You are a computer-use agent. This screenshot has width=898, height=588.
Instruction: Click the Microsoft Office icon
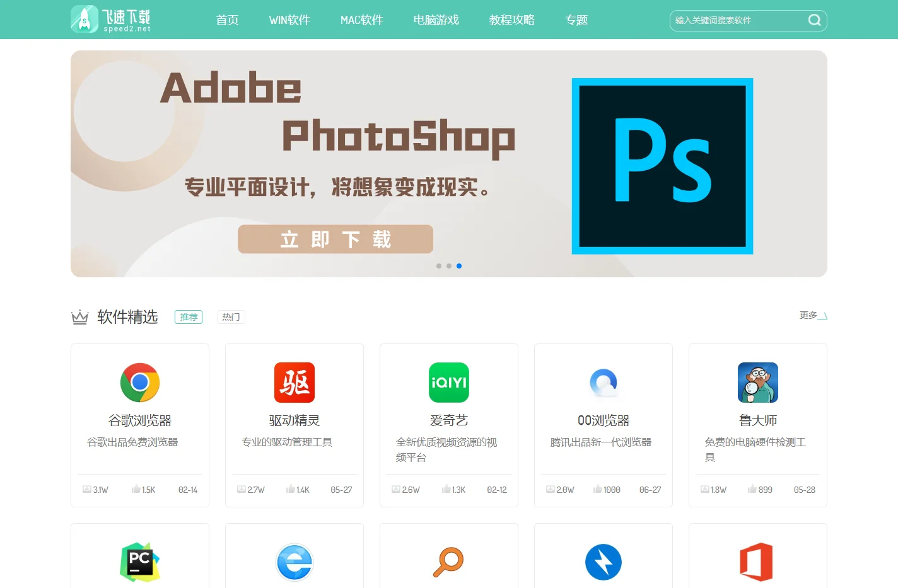tap(757, 562)
